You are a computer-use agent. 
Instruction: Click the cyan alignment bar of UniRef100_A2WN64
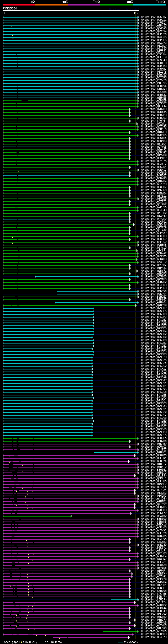click(97, 302)
